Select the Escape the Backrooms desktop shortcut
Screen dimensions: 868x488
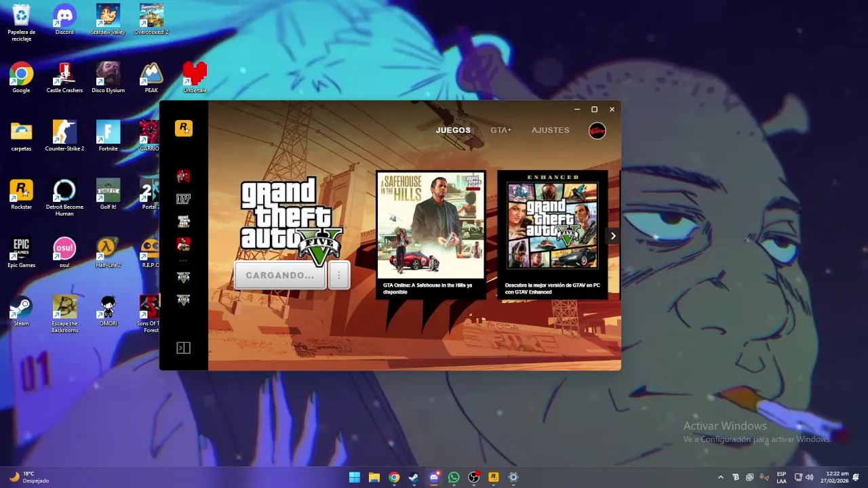click(64, 314)
